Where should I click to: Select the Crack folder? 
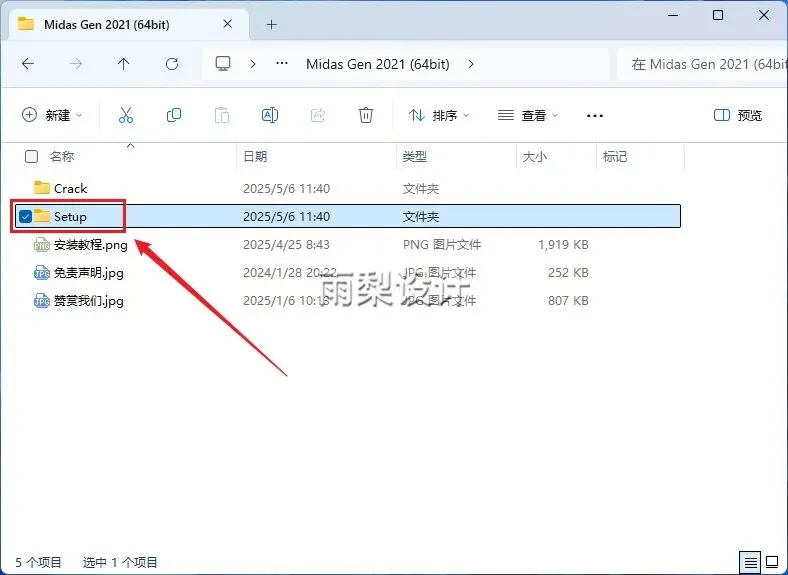(x=70, y=188)
